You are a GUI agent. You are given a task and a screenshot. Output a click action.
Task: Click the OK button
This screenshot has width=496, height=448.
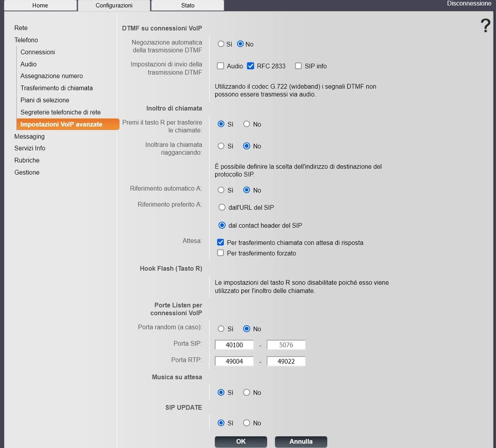[x=241, y=441]
